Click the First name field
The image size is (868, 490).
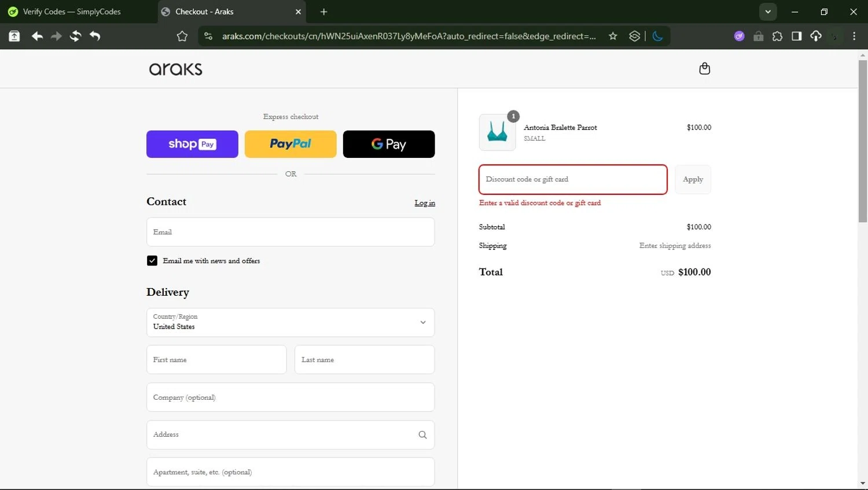[x=216, y=360]
